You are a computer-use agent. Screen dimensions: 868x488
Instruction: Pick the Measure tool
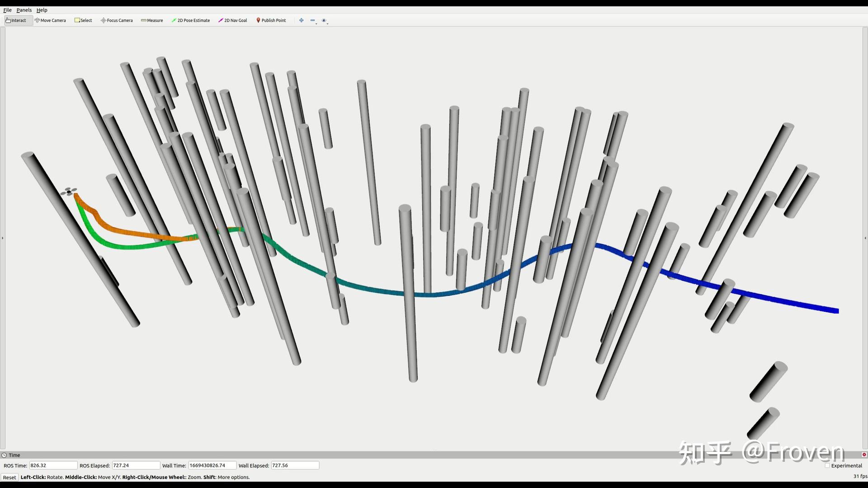(152, 20)
